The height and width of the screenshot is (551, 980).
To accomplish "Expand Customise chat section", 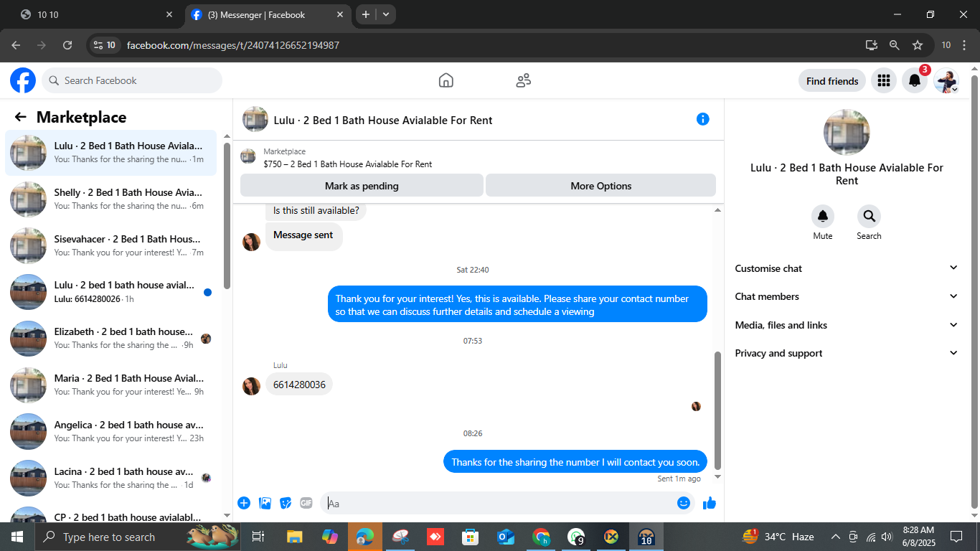I will tap(847, 268).
